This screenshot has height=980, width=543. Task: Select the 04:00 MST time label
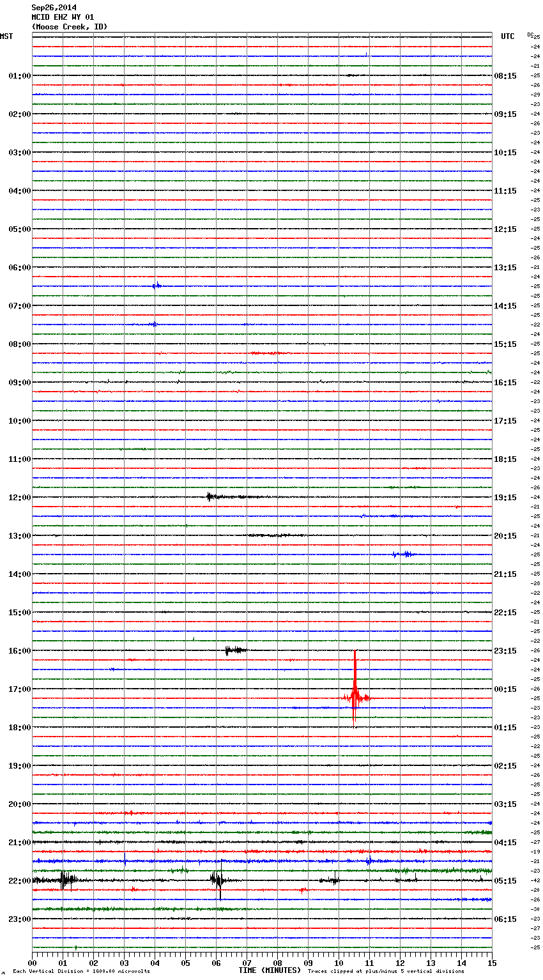coord(20,191)
